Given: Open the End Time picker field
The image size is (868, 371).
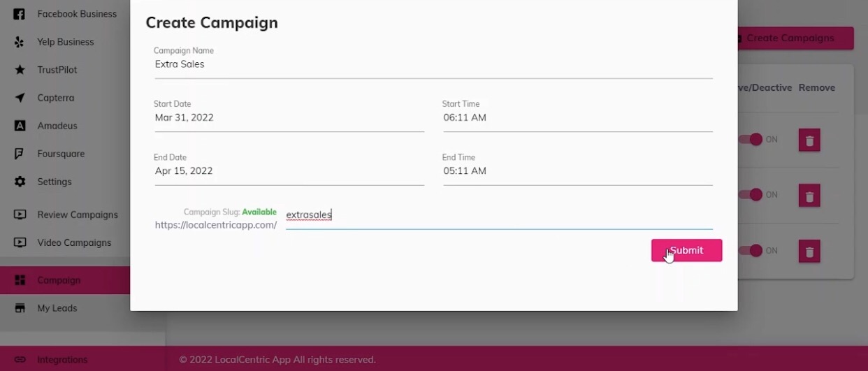Looking at the screenshot, I should click(x=577, y=171).
